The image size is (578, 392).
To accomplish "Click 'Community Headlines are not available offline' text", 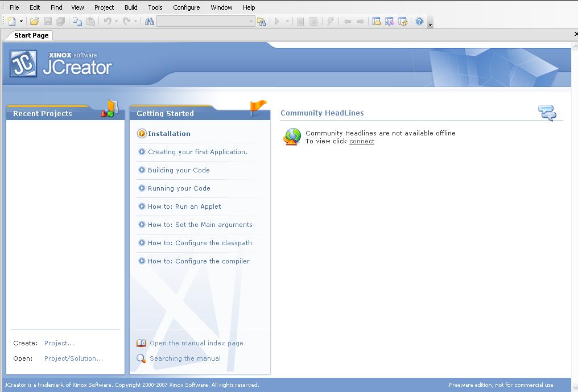I will coord(381,133).
